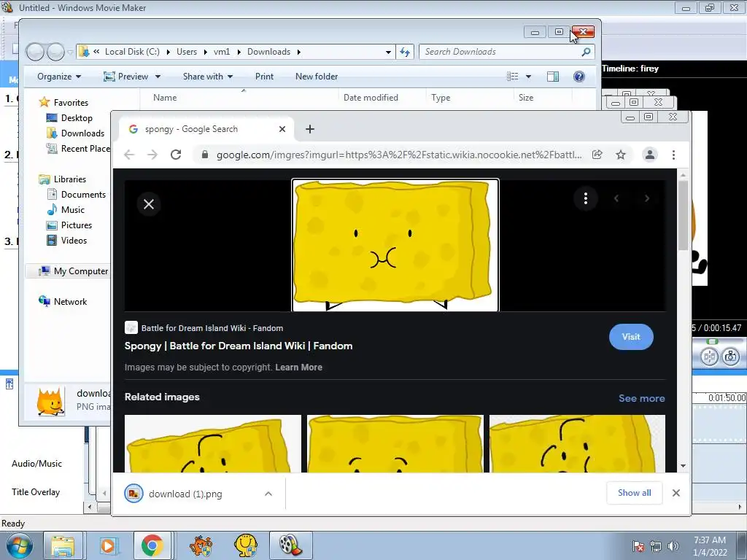Click Users in the breadcrumb path

coord(186,52)
